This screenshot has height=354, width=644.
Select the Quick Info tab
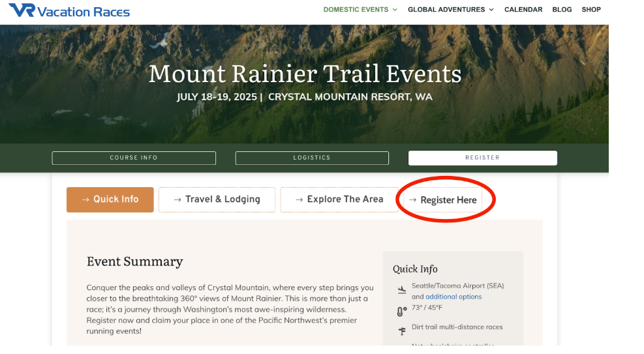(110, 199)
